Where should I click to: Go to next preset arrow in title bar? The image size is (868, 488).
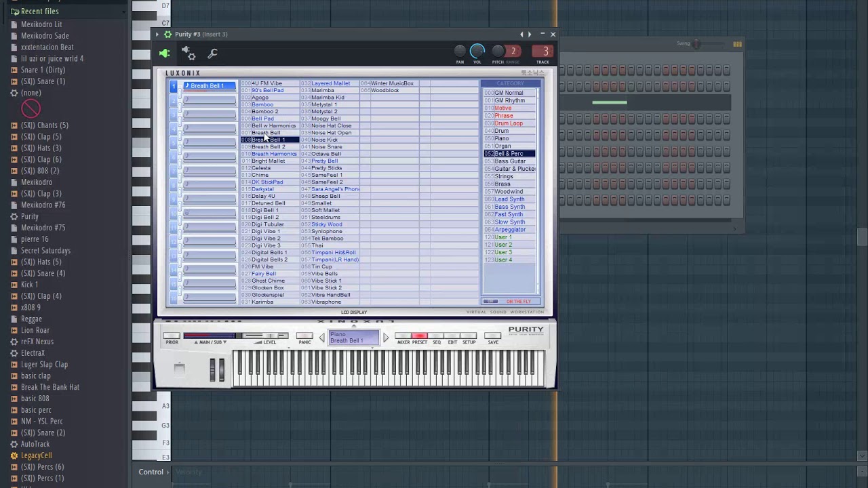(x=530, y=34)
